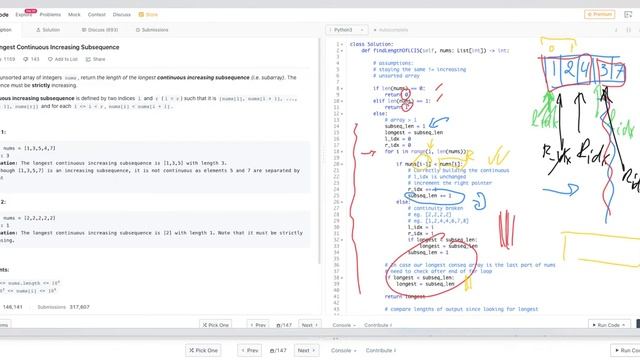640x360 pixels.
Task: Collapse code fold arrow on line 18
Action: 342,151
